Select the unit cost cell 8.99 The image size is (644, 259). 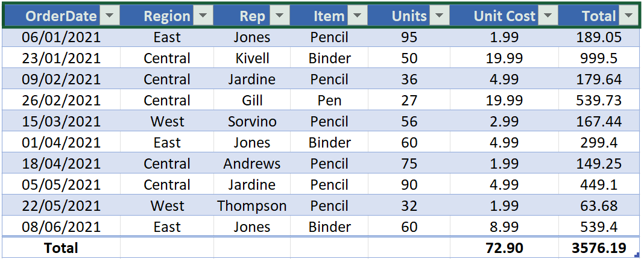504,227
